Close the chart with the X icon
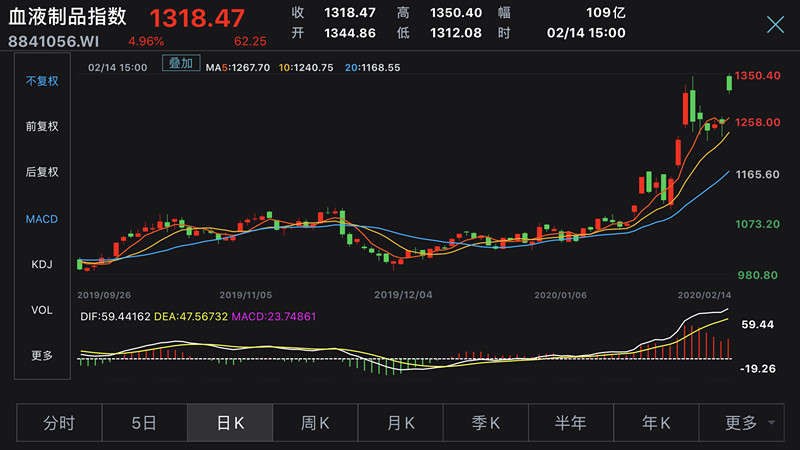800x450 pixels. tap(775, 25)
